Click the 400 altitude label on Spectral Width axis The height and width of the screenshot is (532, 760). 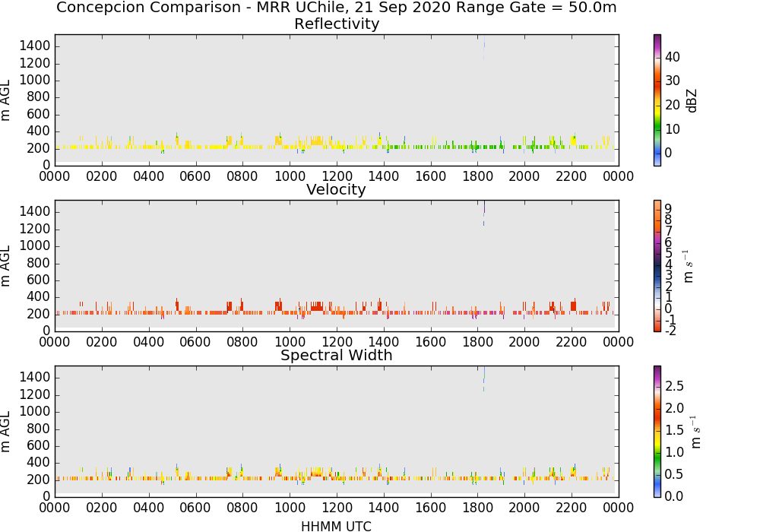click(39, 463)
